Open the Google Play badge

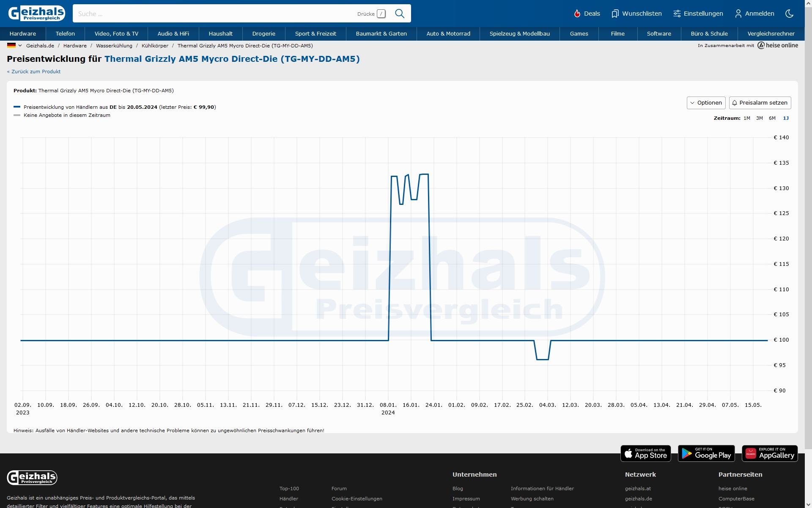point(706,453)
